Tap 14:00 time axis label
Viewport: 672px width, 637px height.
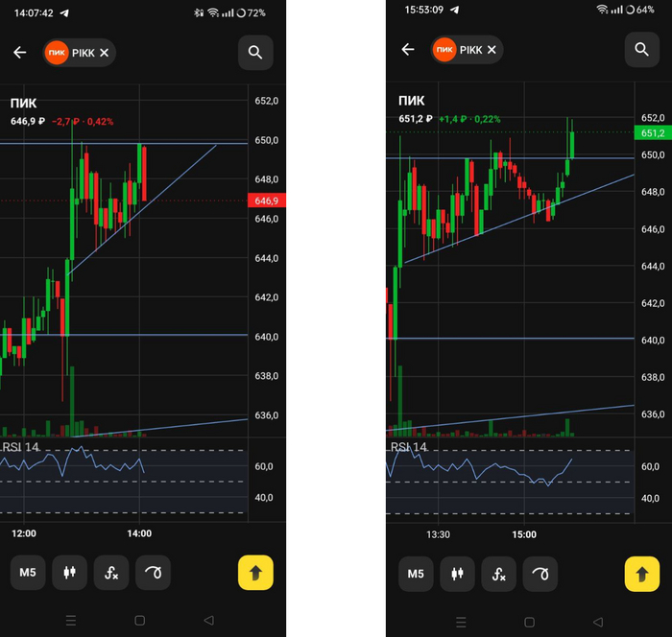[139, 533]
